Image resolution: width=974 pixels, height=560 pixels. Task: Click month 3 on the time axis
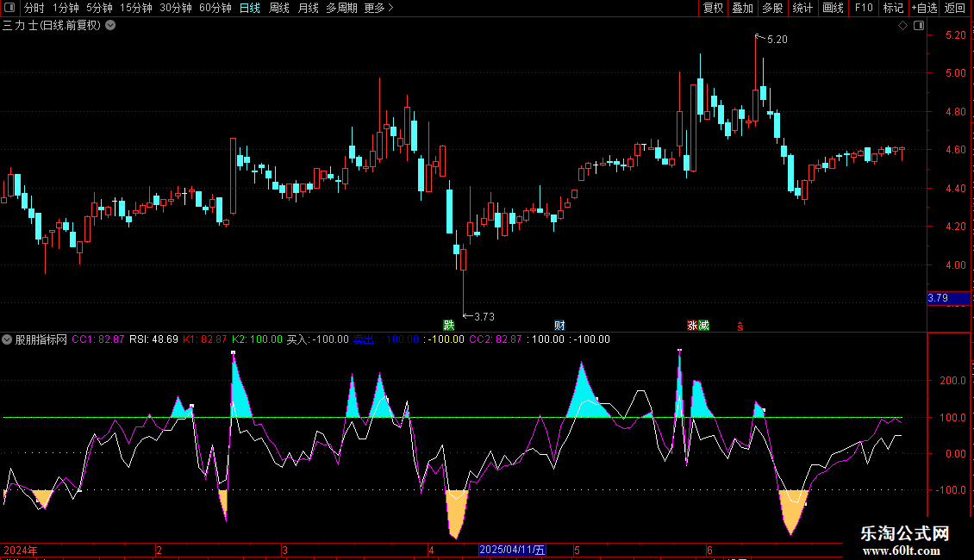pyautogui.click(x=284, y=551)
